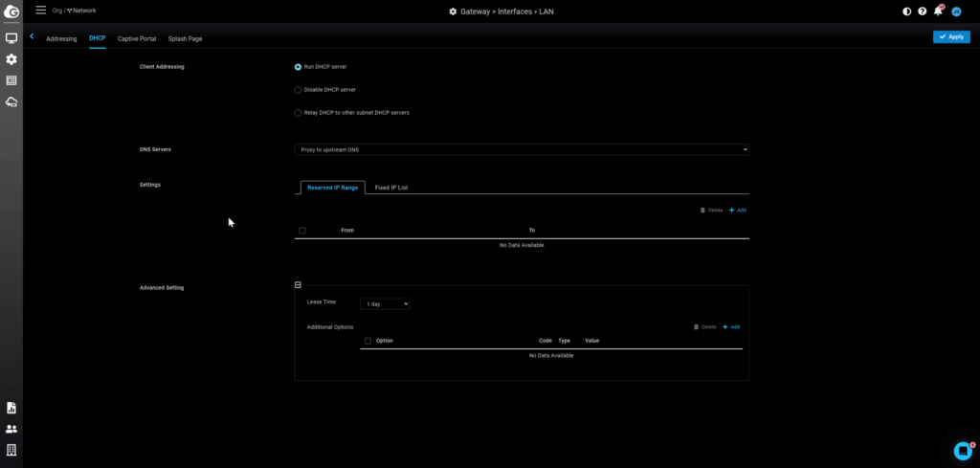Click the users icon in sidebar
Image resolution: width=980 pixels, height=468 pixels.
pyautogui.click(x=11, y=429)
